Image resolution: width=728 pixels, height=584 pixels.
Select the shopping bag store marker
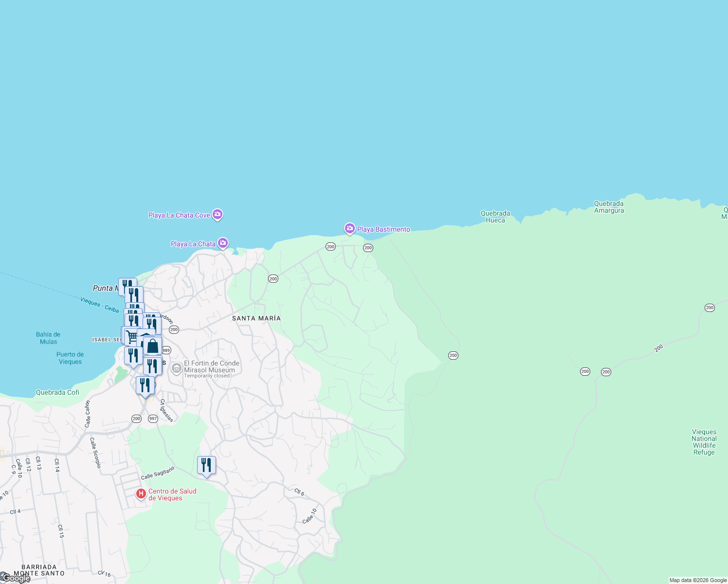tap(152, 347)
